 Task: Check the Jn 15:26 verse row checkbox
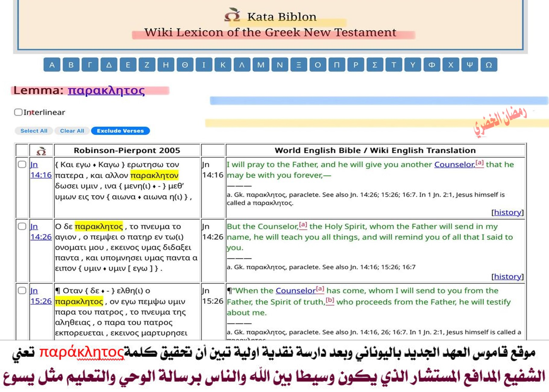(x=22, y=291)
